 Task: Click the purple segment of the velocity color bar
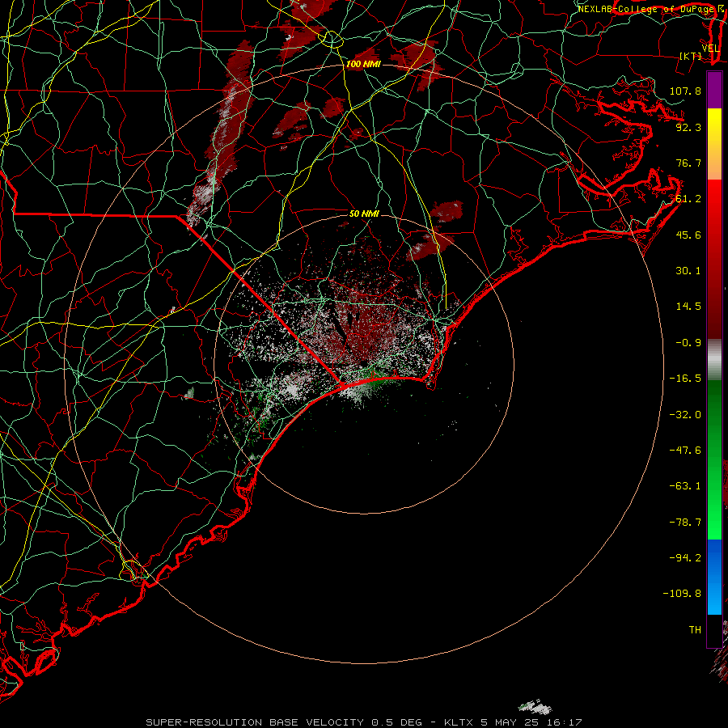click(714, 90)
